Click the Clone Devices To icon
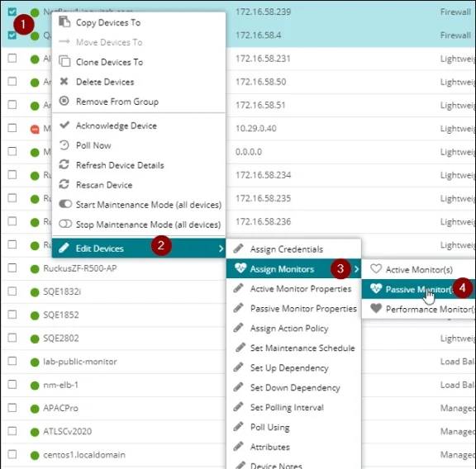Viewport: 476px width, 469px height. pyautogui.click(x=64, y=61)
